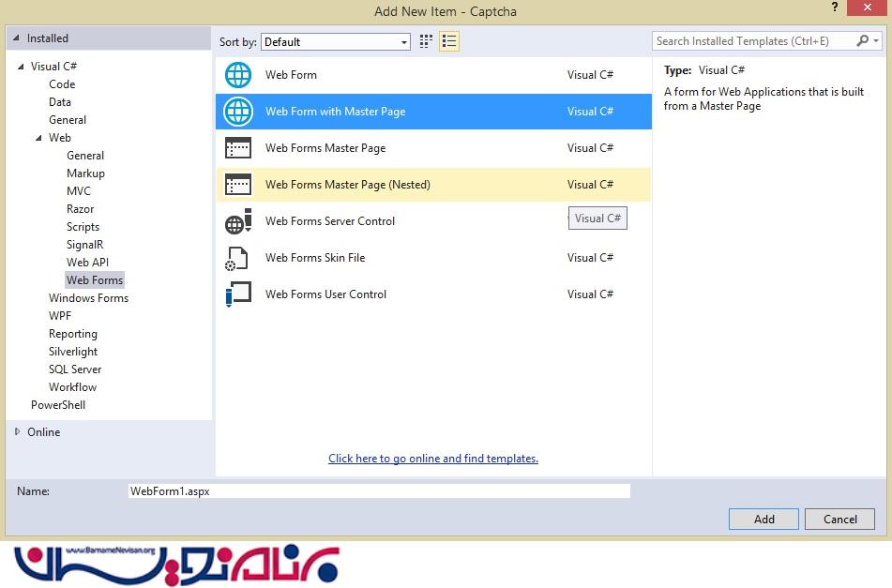Click the go online to find templates link
The width and height of the screenshot is (892, 588).
pos(433,459)
